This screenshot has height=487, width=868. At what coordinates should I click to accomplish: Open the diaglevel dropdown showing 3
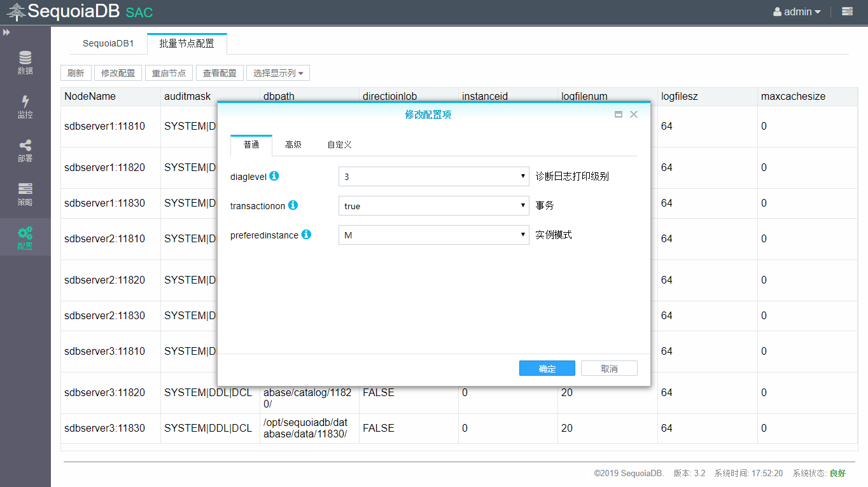[433, 177]
